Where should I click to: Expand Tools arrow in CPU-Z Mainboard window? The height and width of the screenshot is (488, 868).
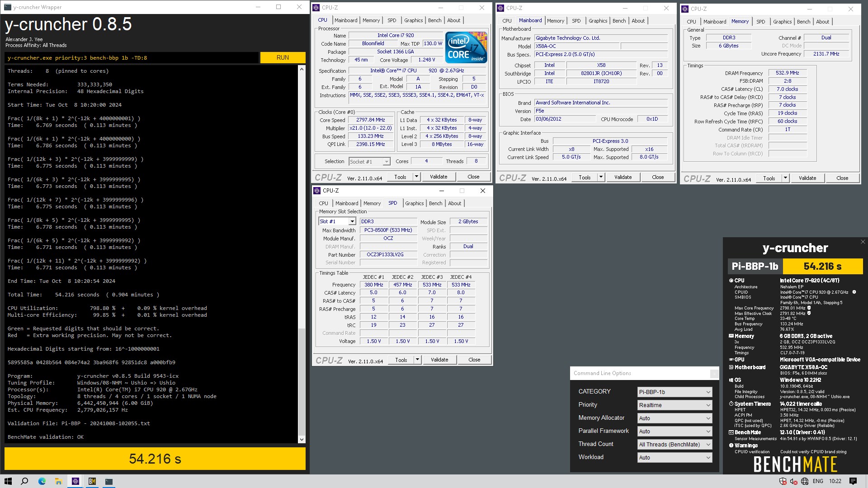[x=601, y=178]
